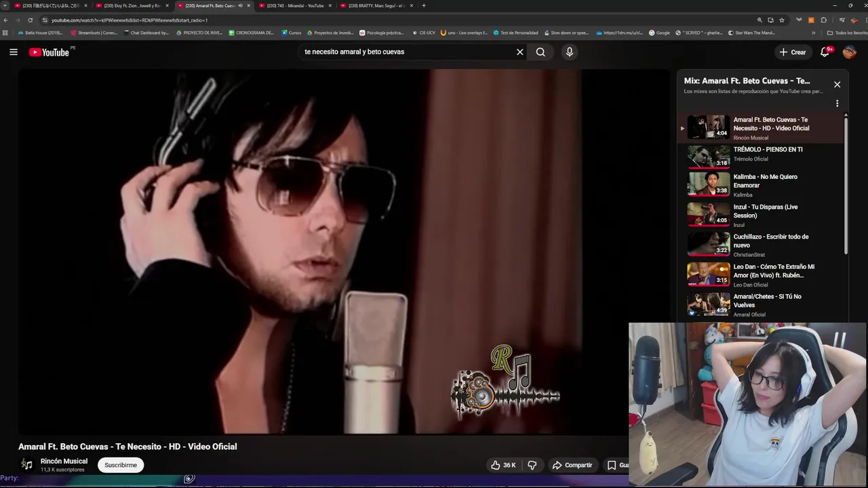This screenshot has height=488, width=868.
Task: Open the tab search dropdown arrow
Action: [5, 5]
